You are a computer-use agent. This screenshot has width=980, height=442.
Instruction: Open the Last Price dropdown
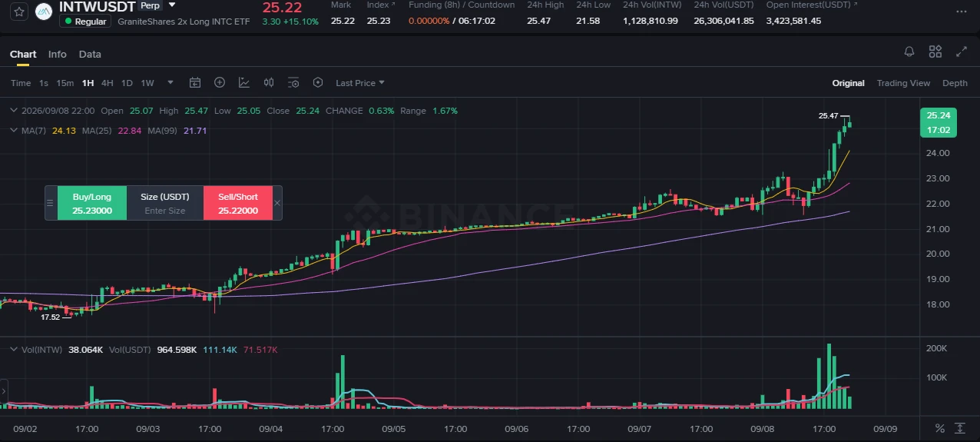pos(360,83)
